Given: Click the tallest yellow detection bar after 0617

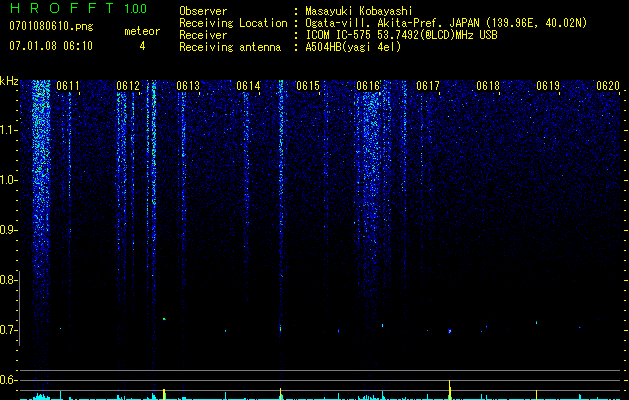Looking at the screenshot, I should tap(449, 390).
